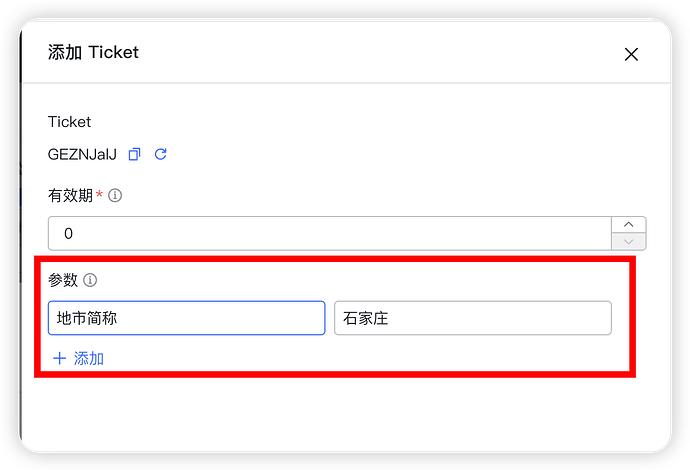Click the red required asterisk by 有效期
The height and width of the screenshot is (470, 690).
[99, 194]
